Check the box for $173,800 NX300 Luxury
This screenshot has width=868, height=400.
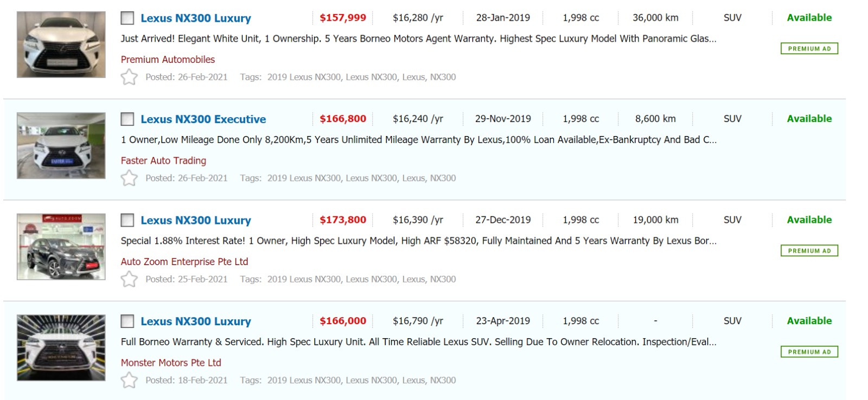(127, 220)
